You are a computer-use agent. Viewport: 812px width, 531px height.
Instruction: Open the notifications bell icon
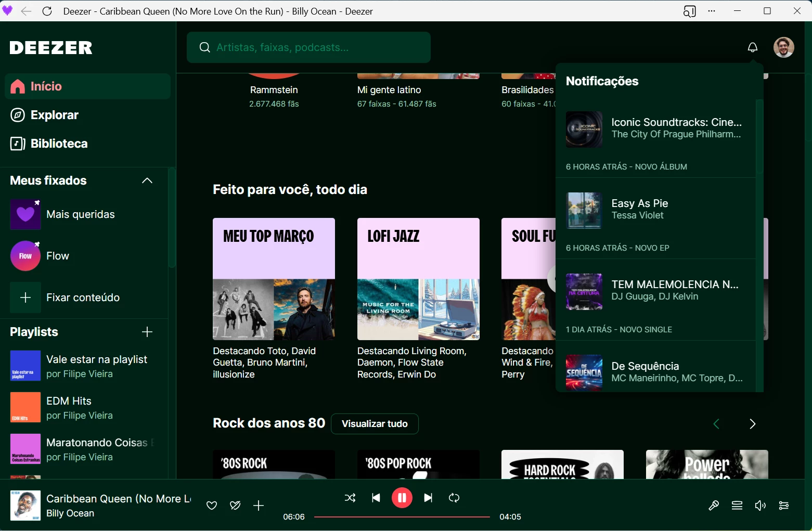point(752,47)
